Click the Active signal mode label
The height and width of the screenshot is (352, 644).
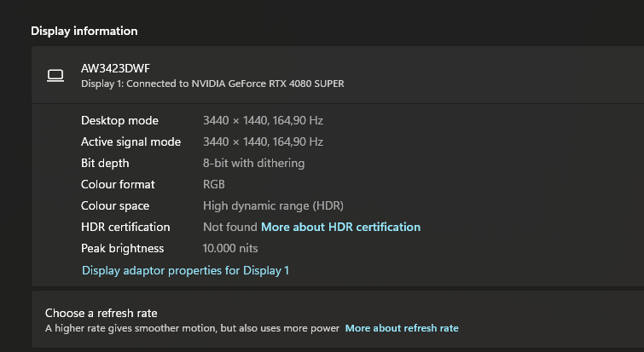131,142
